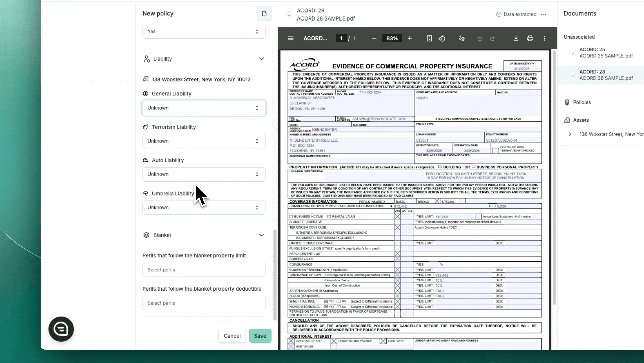Download the ACORD 28 PDF
The image size is (644, 363).
[x=516, y=38]
